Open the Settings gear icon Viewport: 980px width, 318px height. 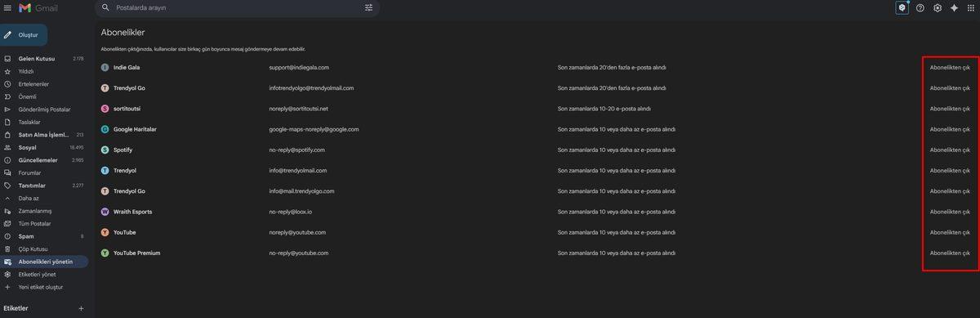coord(938,7)
